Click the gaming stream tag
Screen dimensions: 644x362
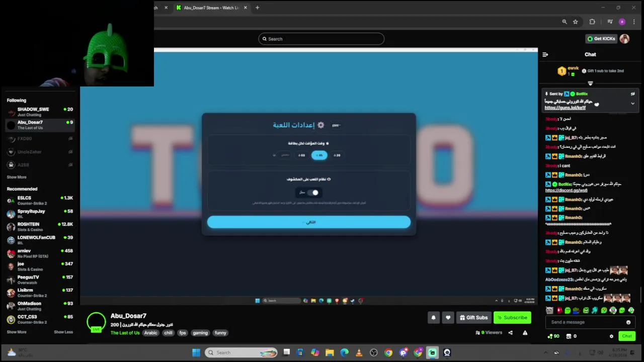tap(200, 333)
